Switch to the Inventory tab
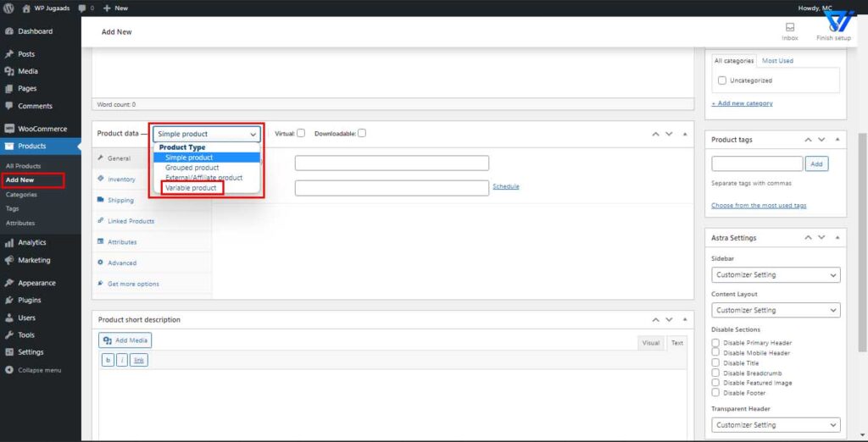This screenshot has height=442, width=868. click(121, 180)
